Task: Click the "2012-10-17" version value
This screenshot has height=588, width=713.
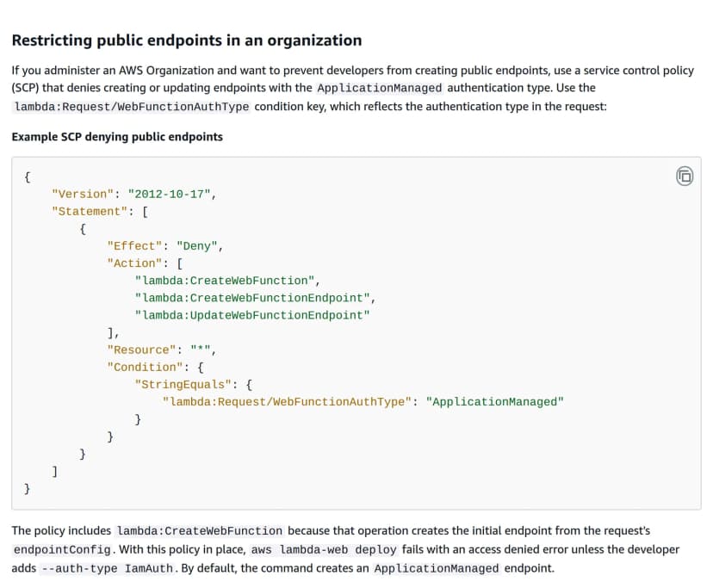Action: click(x=169, y=195)
